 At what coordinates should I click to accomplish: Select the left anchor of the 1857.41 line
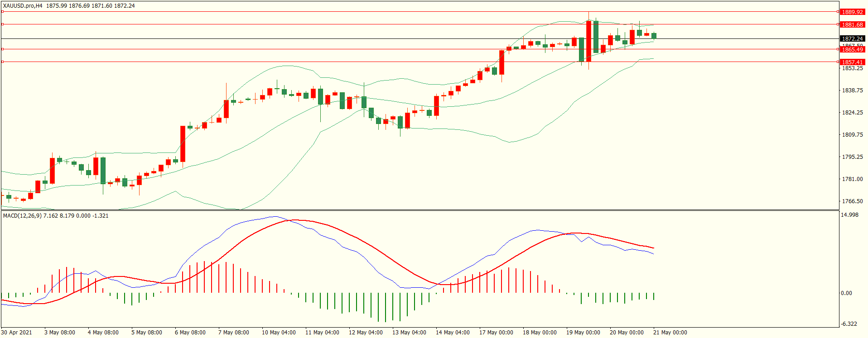tap(2, 62)
